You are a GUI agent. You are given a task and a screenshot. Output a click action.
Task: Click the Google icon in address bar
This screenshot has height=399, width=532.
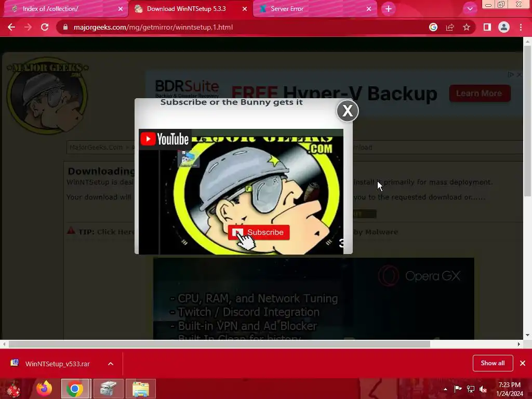[433, 27]
